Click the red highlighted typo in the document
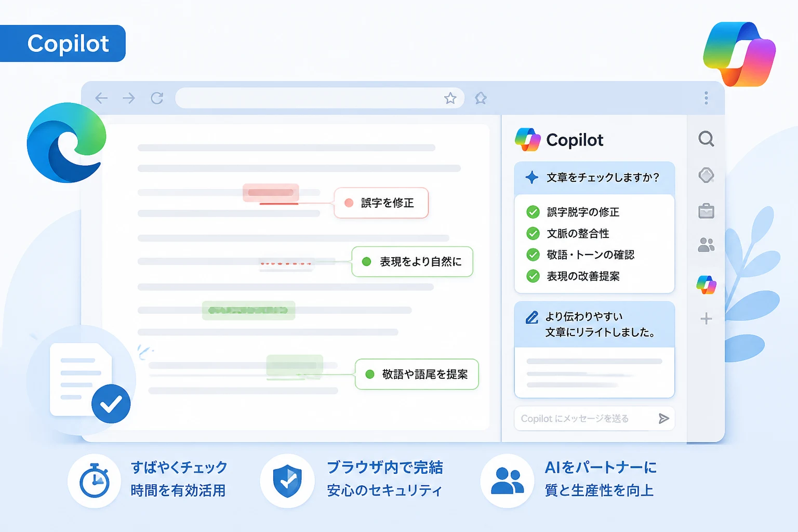The height and width of the screenshot is (532, 798). 271,193
